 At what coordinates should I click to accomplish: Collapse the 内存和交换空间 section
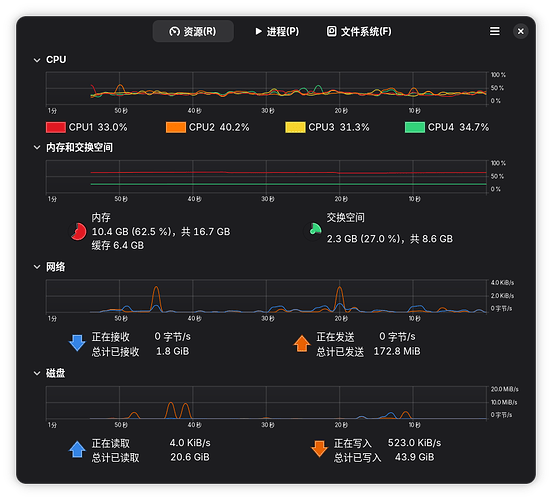[x=37, y=148]
